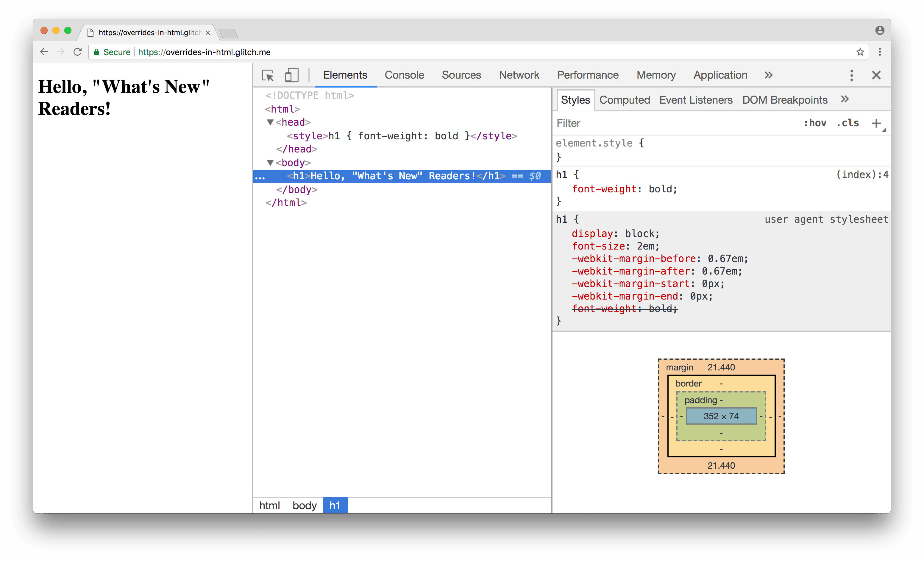Select the h1 breadcrumb at bottom
This screenshot has height=561, width=924.
335,505
